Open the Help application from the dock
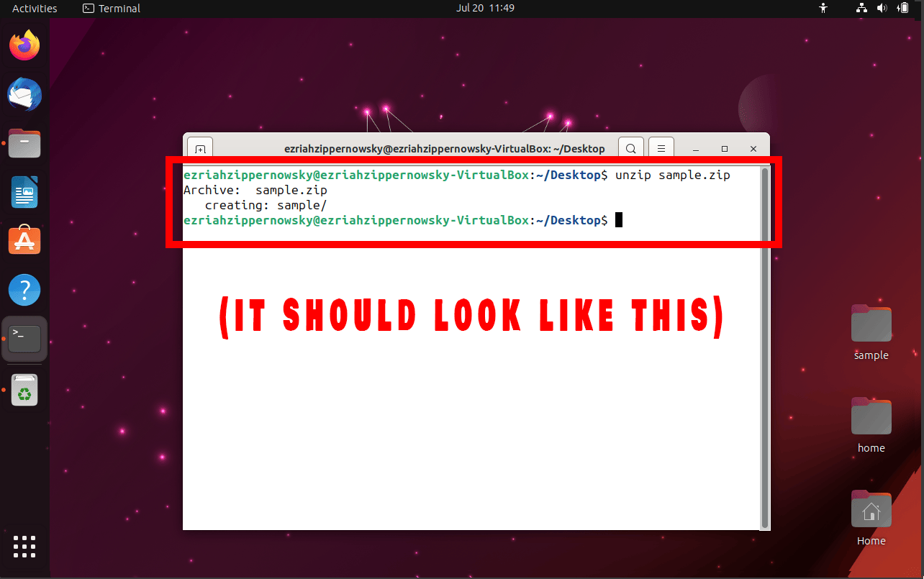The image size is (924, 579). (24, 289)
